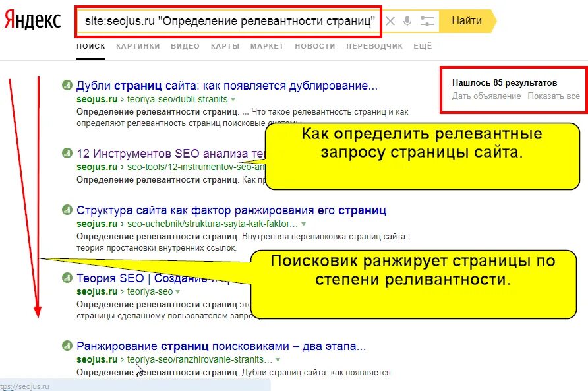Expand dropdown arrow after teoriya-seo URL
The width and height of the screenshot is (588, 391).
tap(178, 292)
